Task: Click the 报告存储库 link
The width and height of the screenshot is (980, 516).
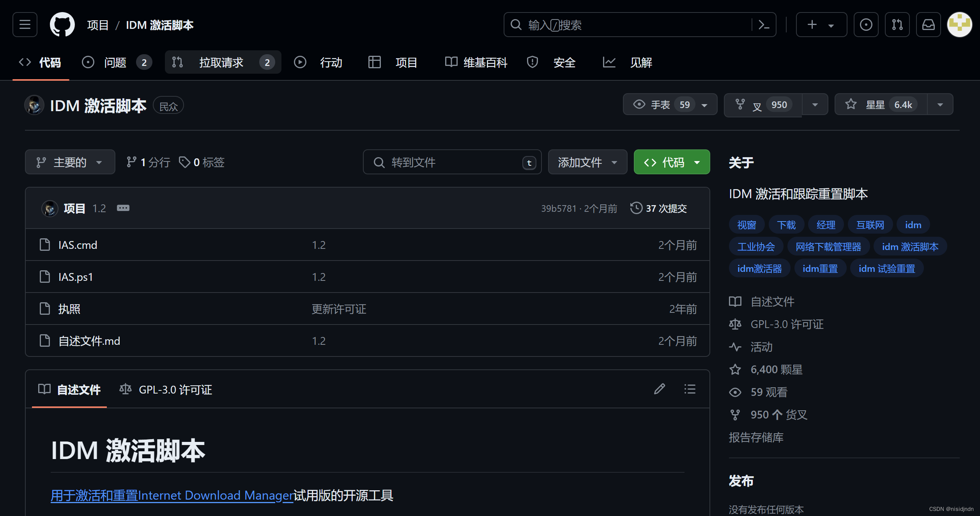Action: 756,437
